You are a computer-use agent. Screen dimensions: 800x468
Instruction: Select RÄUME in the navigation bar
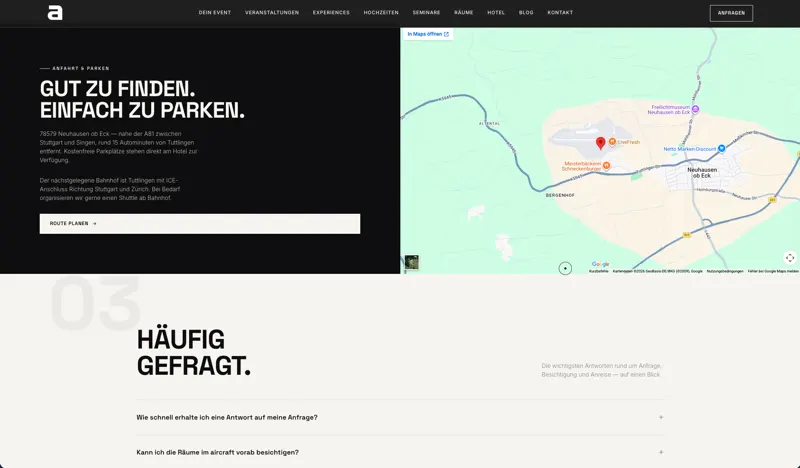(464, 13)
